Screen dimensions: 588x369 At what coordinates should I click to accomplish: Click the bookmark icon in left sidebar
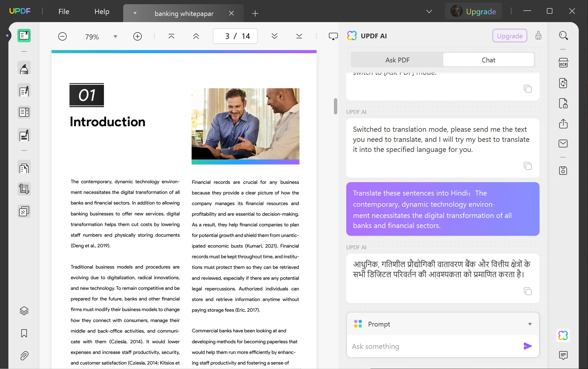[24, 333]
